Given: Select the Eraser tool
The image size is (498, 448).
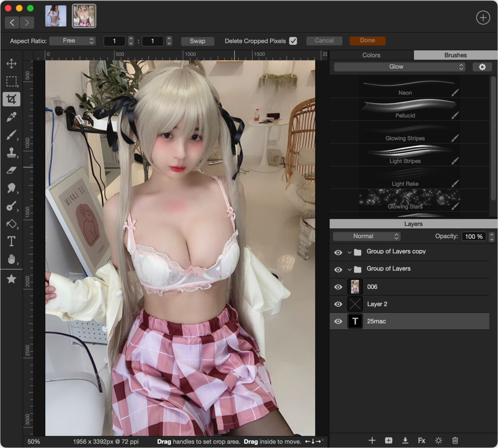Looking at the screenshot, I should pyautogui.click(x=12, y=171).
